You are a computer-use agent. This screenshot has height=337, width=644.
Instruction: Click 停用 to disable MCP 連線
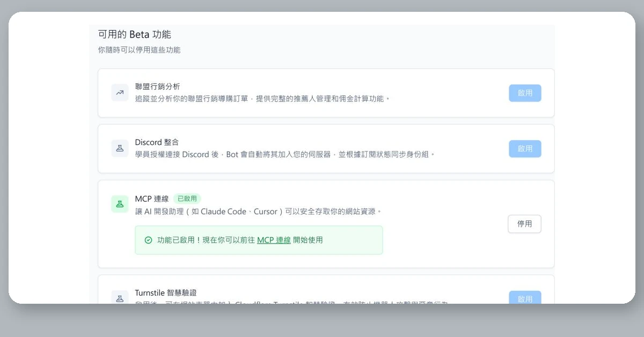[524, 224]
